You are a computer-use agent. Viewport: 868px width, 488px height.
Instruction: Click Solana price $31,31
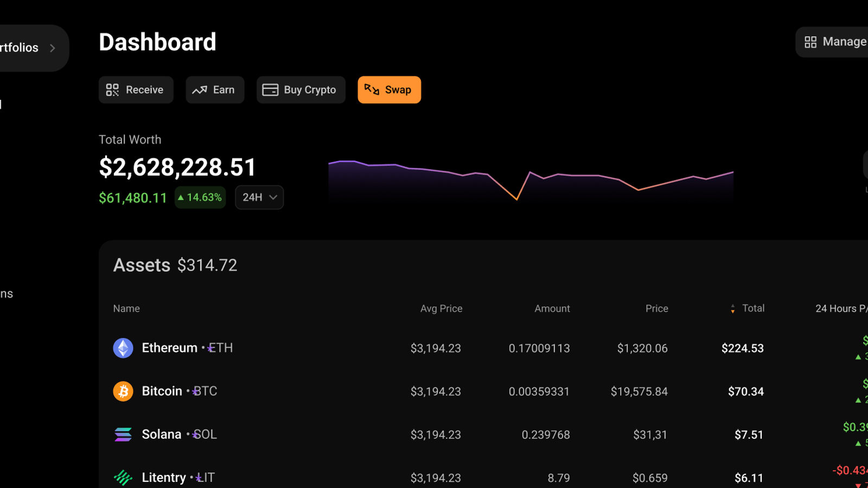650,435
